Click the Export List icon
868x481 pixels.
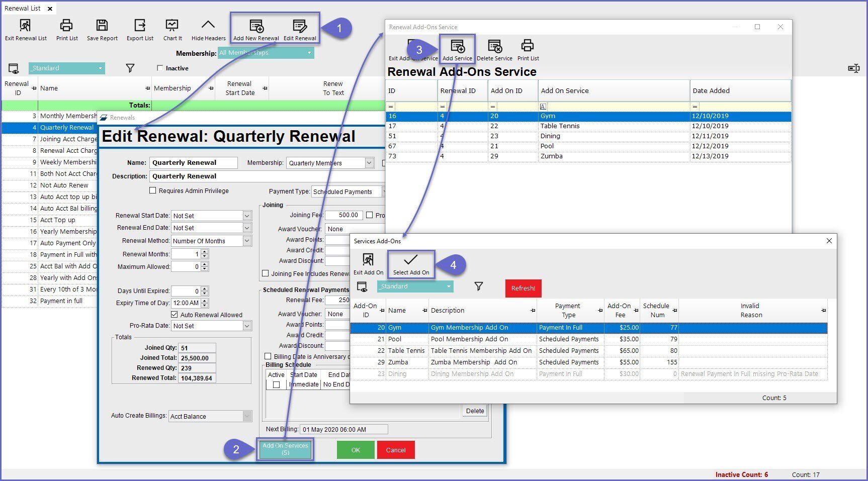[140, 25]
